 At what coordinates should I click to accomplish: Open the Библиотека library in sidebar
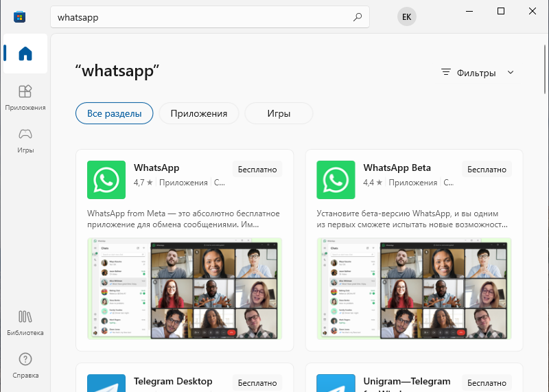coord(25,323)
